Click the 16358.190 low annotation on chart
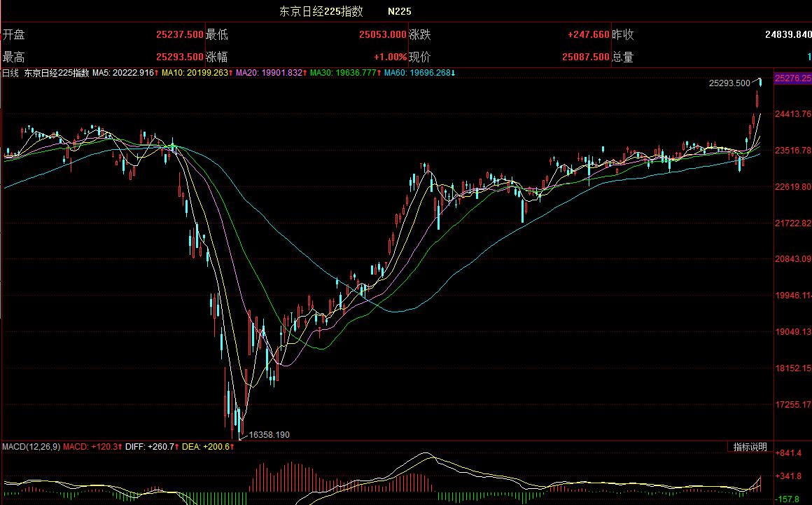Viewport: 812px width, 505px height. [269, 434]
